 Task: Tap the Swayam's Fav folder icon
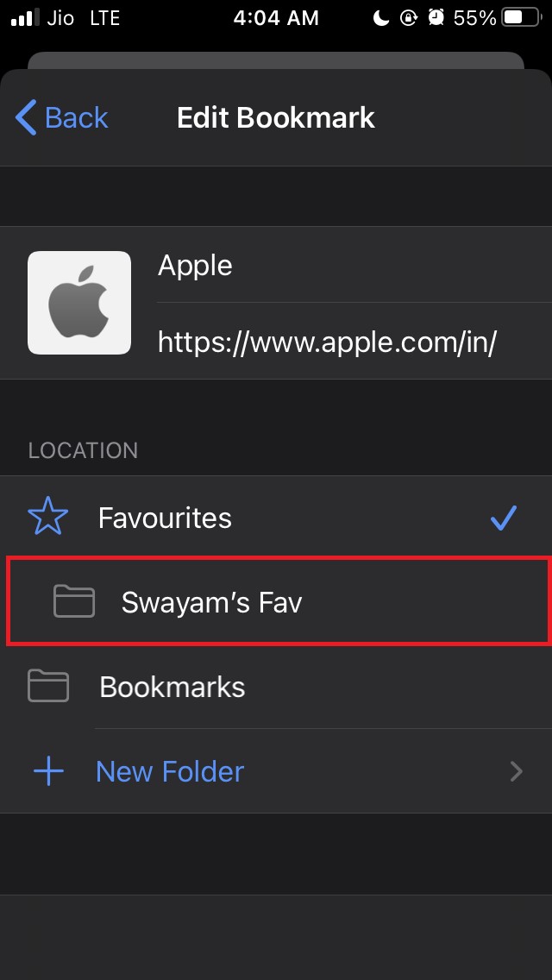73,601
